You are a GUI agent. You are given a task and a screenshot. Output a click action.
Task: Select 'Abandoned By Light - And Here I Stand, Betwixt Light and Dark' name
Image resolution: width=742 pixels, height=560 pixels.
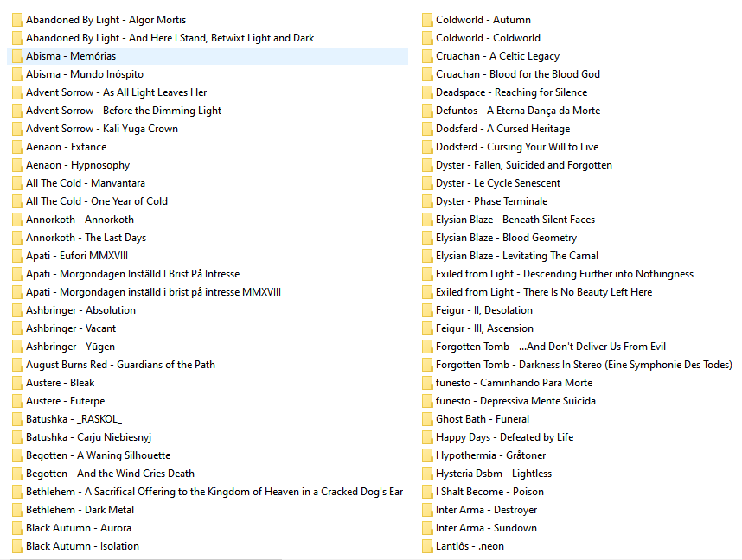tap(170, 38)
